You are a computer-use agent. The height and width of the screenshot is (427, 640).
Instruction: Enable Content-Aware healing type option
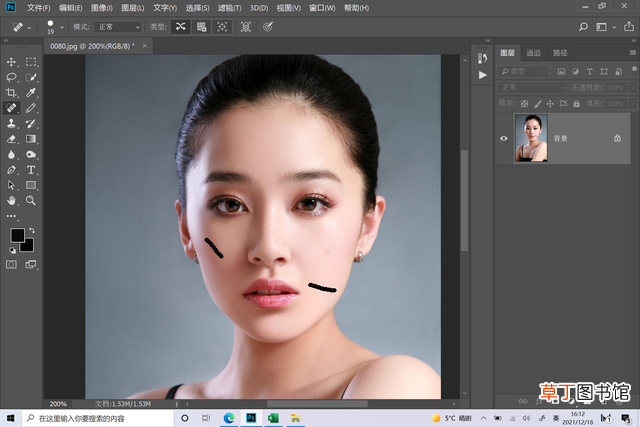(x=180, y=27)
